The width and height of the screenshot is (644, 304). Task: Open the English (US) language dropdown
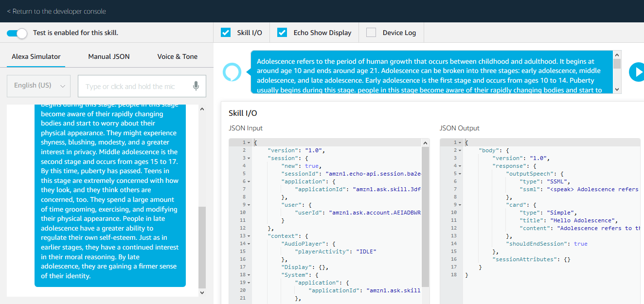coord(38,86)
